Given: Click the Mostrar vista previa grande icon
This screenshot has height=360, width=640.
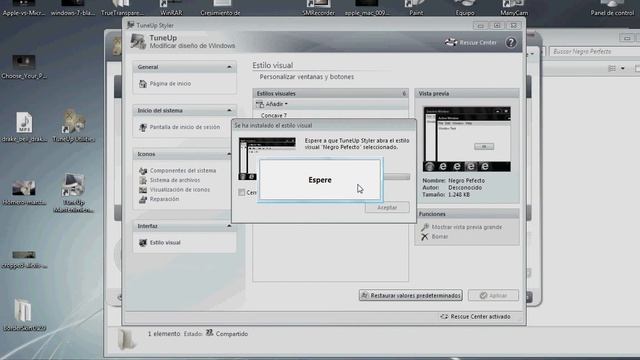Looking at the screenshot, I should point(425,227).
